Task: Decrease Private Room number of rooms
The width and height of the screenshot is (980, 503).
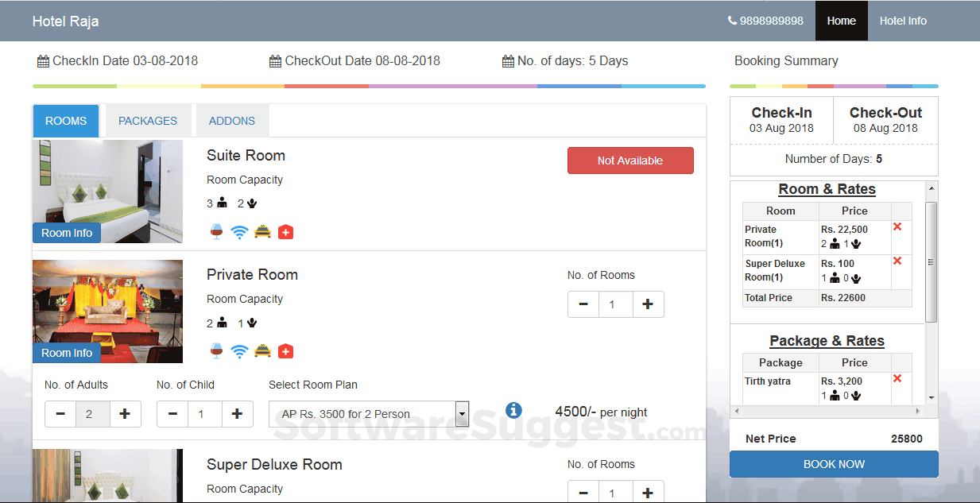Action: pyautogui.click(x=583, y=304)
